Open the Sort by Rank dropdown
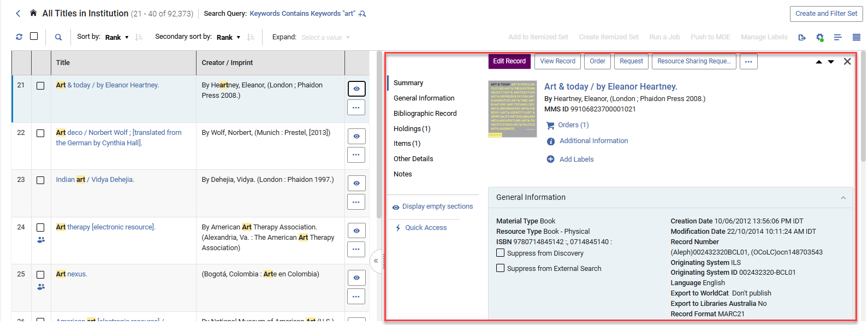 [117, 37]
